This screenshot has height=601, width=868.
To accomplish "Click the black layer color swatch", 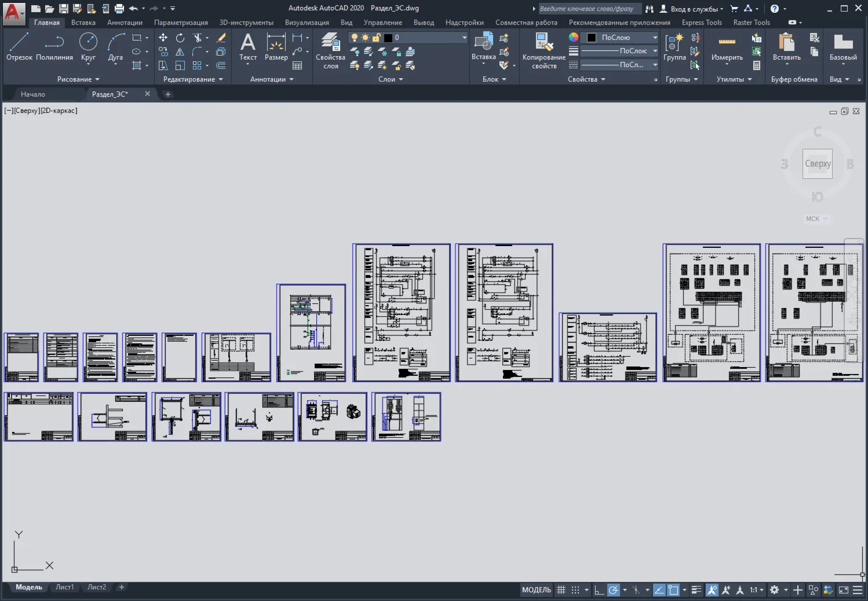I will pos(388,38).
